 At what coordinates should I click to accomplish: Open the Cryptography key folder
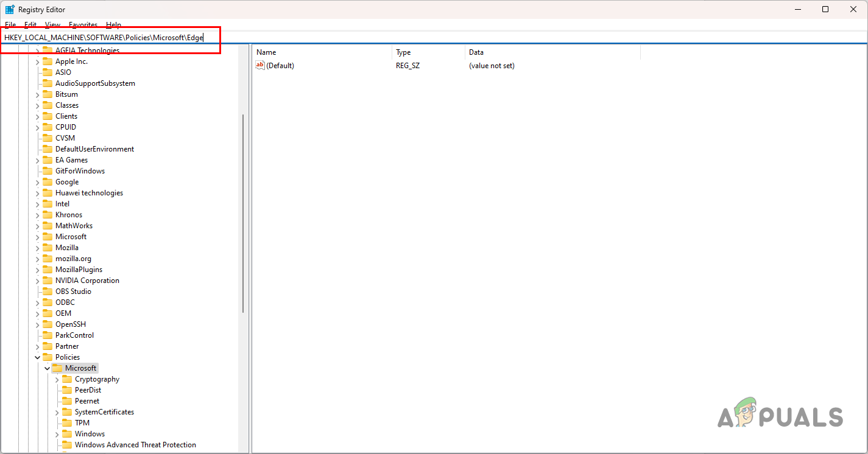tap(96, 379)
